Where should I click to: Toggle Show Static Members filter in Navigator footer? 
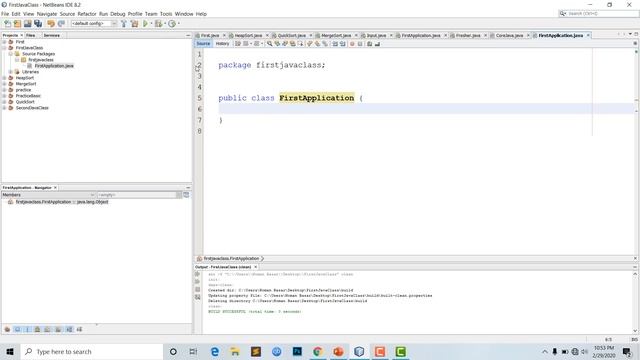tap(27, 329)
